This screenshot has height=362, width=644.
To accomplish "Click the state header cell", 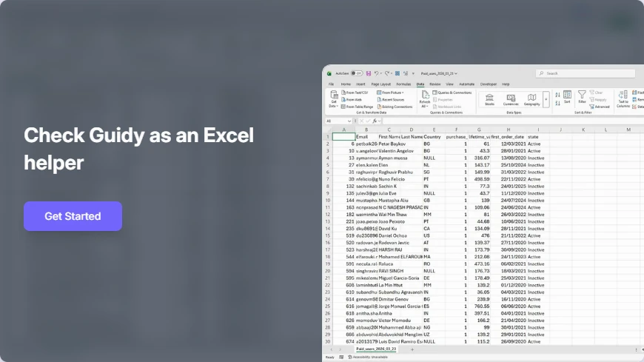I will (x=538, y=137).
